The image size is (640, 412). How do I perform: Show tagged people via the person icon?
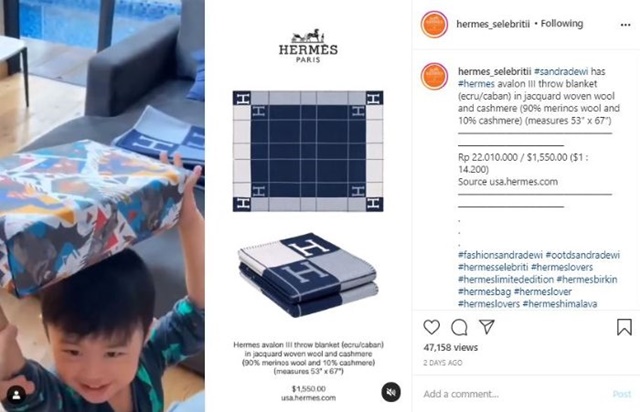[16, 394]
